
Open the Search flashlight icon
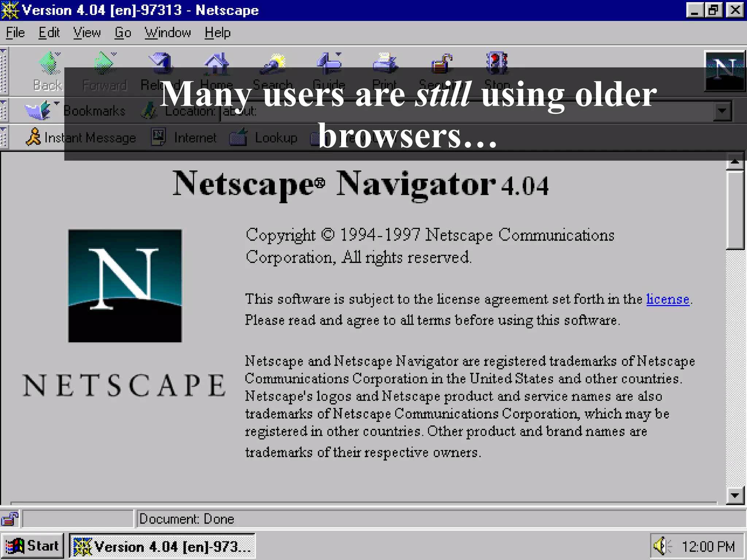click(x=273, y=63)
